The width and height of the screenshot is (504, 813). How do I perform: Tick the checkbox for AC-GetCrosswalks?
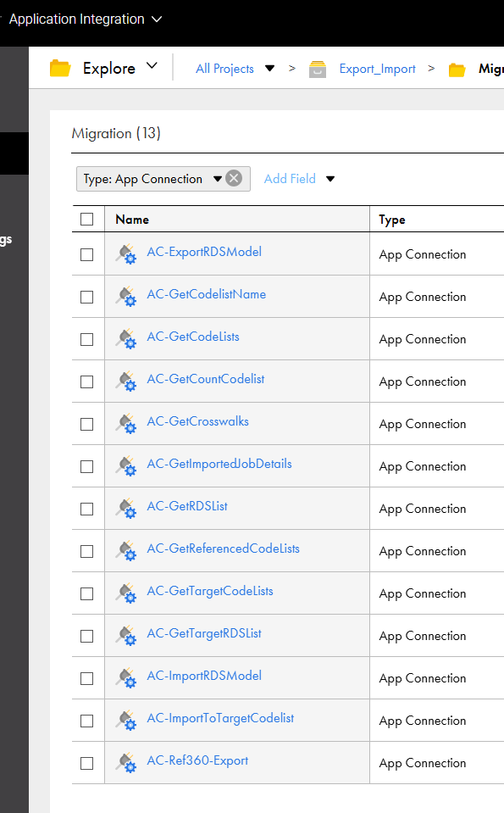(x=87, y=424)
